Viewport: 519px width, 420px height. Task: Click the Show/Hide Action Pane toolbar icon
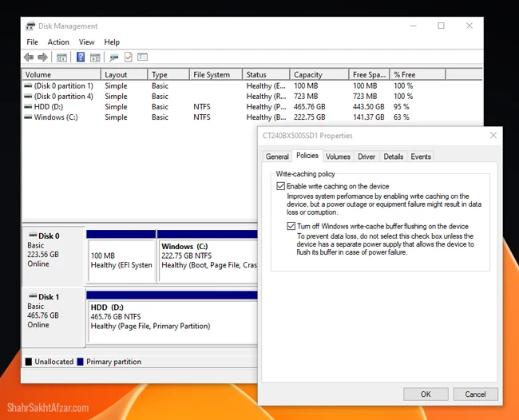pyautogui.click(x=95, y=57)
